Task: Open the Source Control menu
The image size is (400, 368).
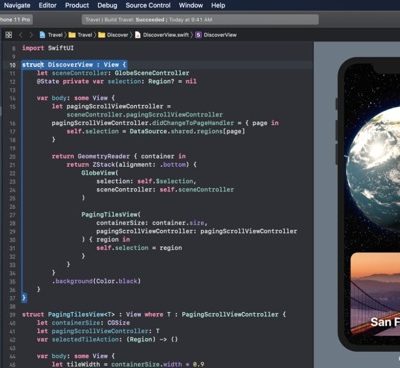Action: point(148,5)
